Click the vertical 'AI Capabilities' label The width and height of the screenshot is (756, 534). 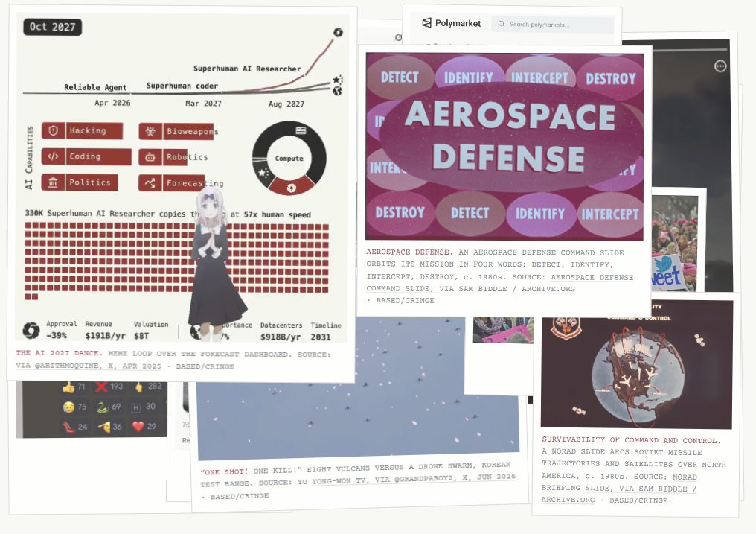tap(30, 157)
